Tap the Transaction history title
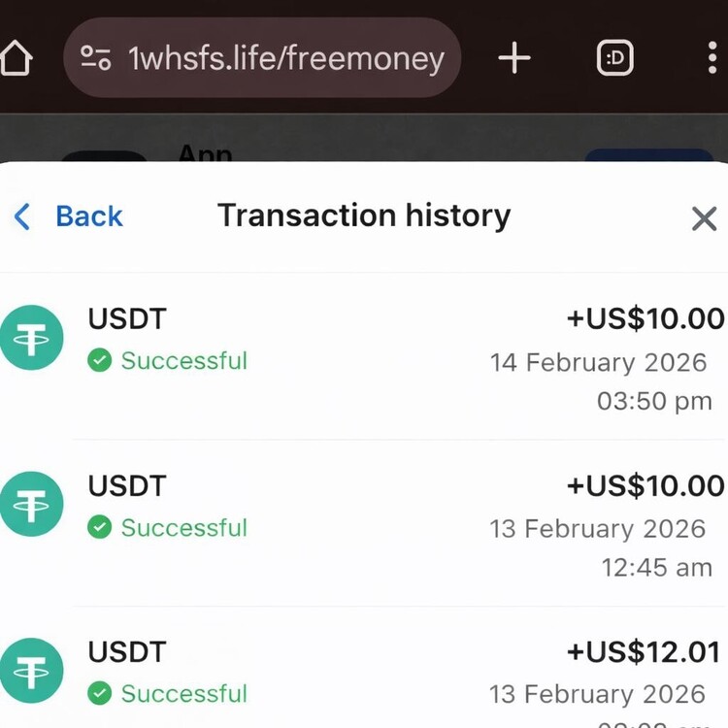This screenshot has height=728, width=728. coord(363,215)
